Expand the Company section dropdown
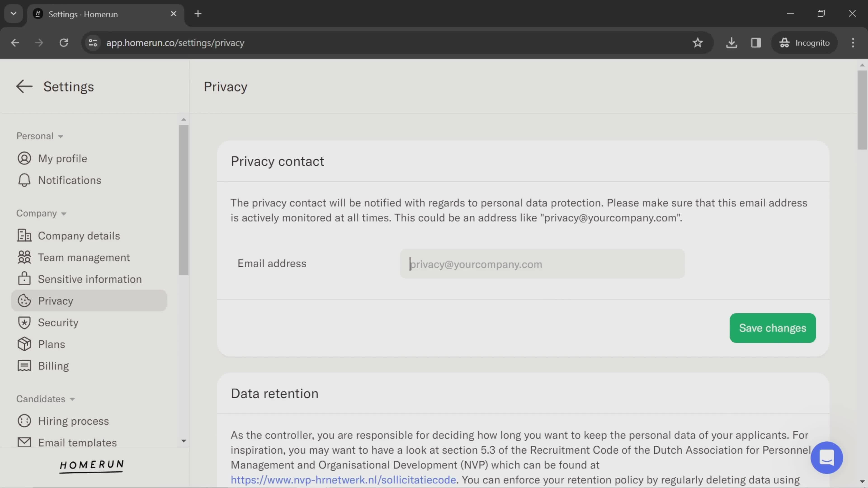 pyautogui.click(x=40, y=213)
